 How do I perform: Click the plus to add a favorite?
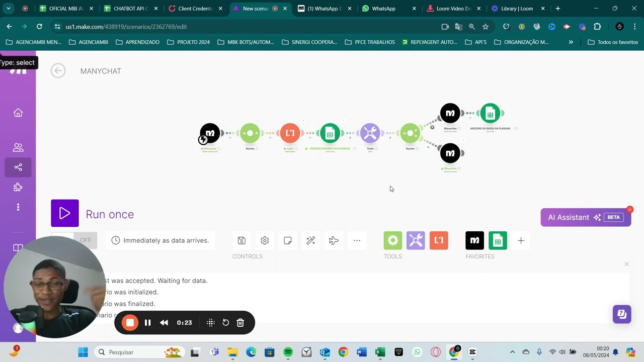521,240
